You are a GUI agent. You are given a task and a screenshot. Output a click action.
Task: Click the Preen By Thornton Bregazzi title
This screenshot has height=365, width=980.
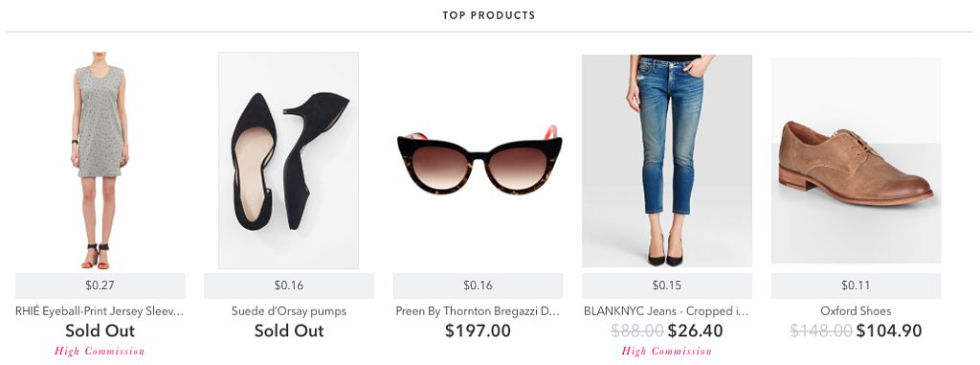(479, 311)
